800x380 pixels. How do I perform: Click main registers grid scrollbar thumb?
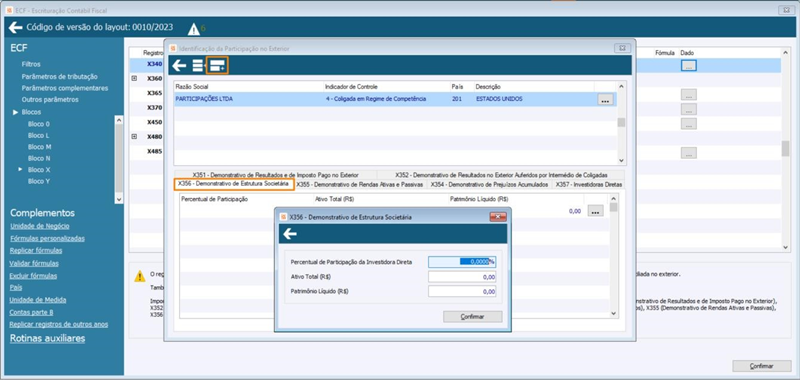coord(785,149)
